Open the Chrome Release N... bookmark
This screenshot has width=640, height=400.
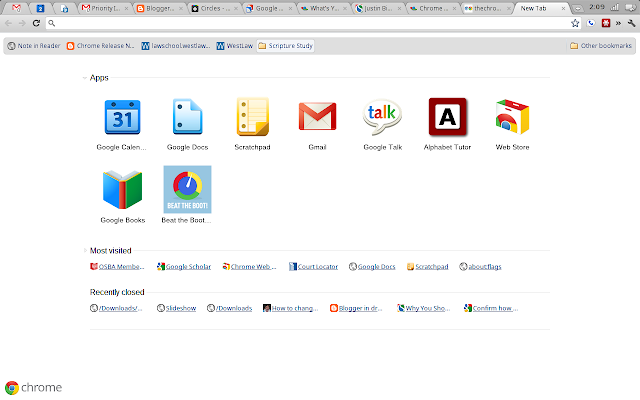click(x=100, y=46)
